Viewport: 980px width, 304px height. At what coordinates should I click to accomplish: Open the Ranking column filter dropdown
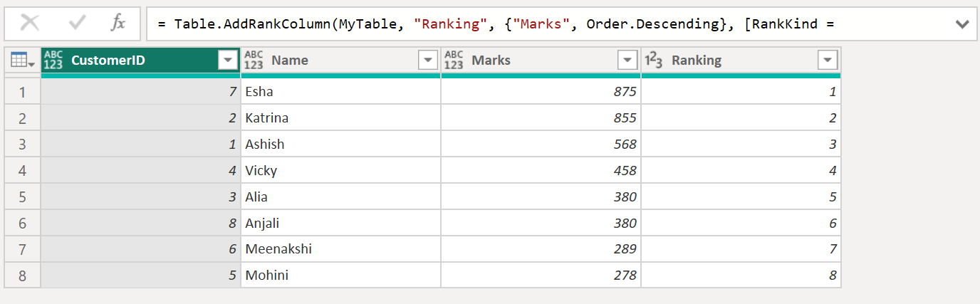click(828, 61)
